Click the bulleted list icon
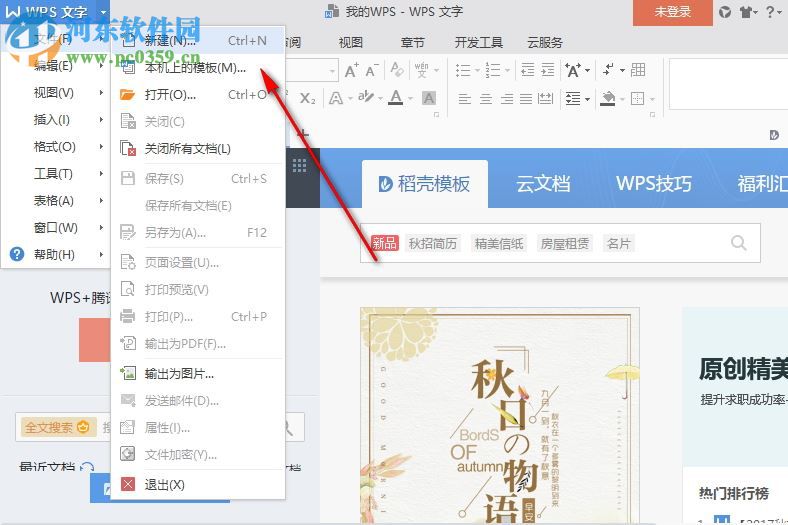788x525 pixels. click(462, 70)
